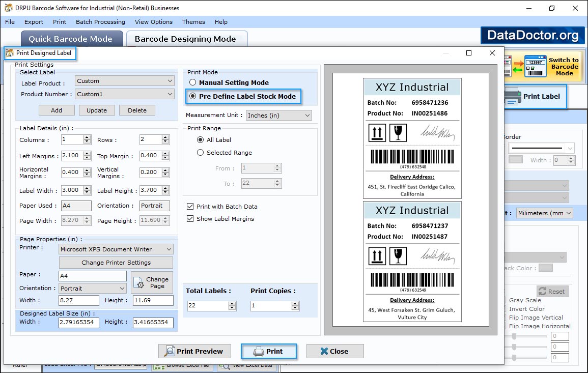Click the Print Label button text

[x=542, y=96]
